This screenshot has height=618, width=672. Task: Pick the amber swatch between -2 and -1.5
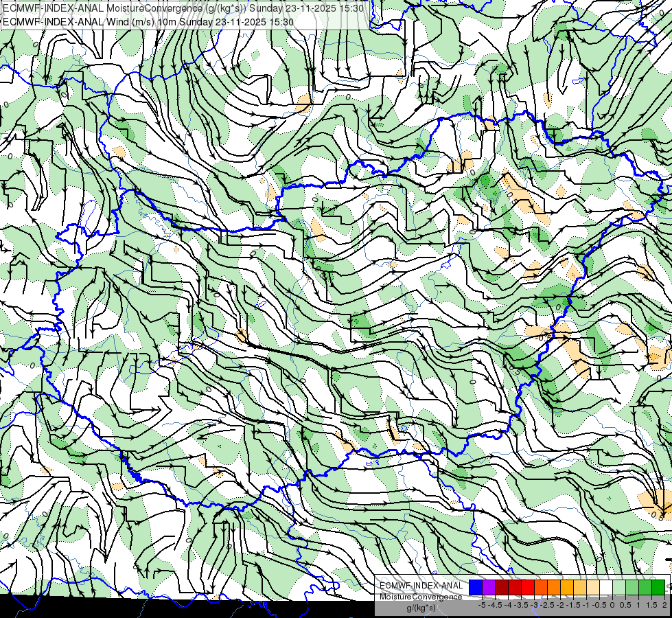tap(567, 588)
